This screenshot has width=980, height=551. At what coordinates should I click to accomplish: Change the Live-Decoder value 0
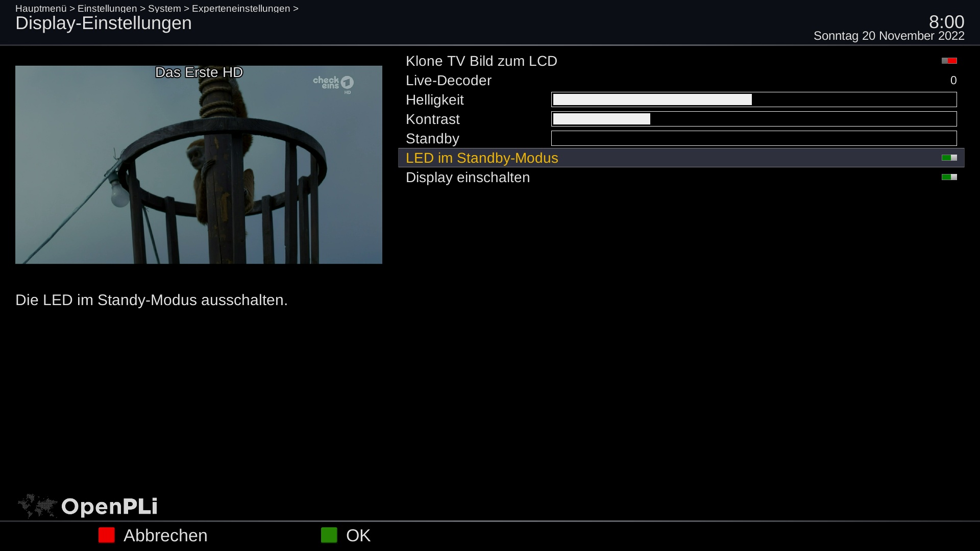[x=953, y=81]
